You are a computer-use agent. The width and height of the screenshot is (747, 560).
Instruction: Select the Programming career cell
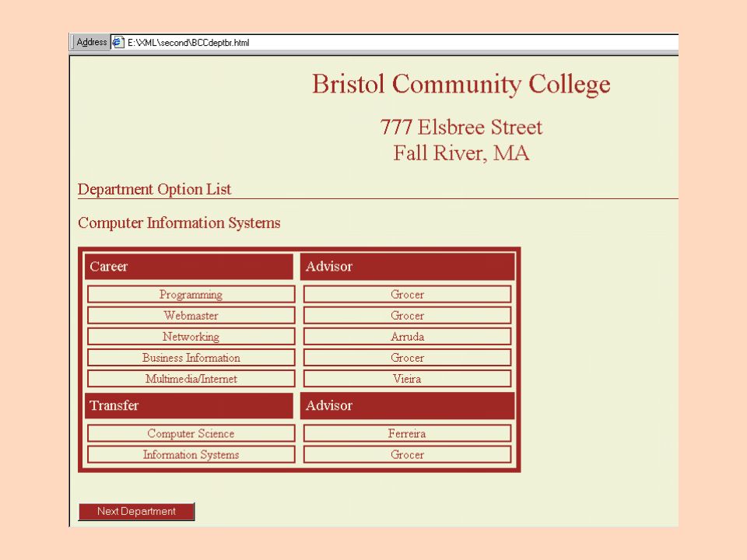[x=191, y=294]
